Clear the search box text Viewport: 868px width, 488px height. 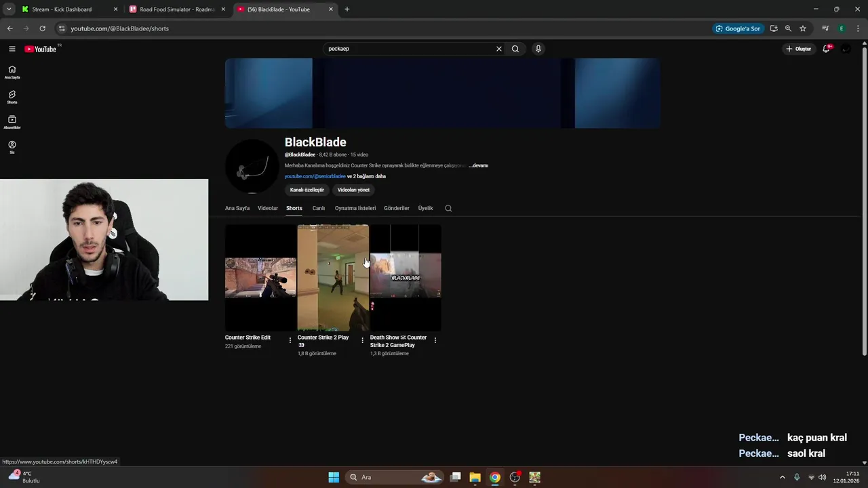499,49
